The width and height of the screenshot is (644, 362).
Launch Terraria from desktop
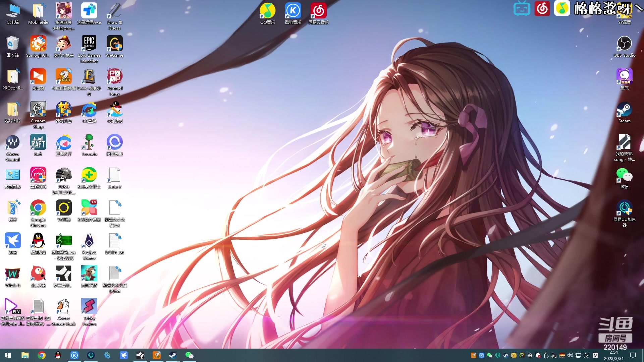coord(89,145)
